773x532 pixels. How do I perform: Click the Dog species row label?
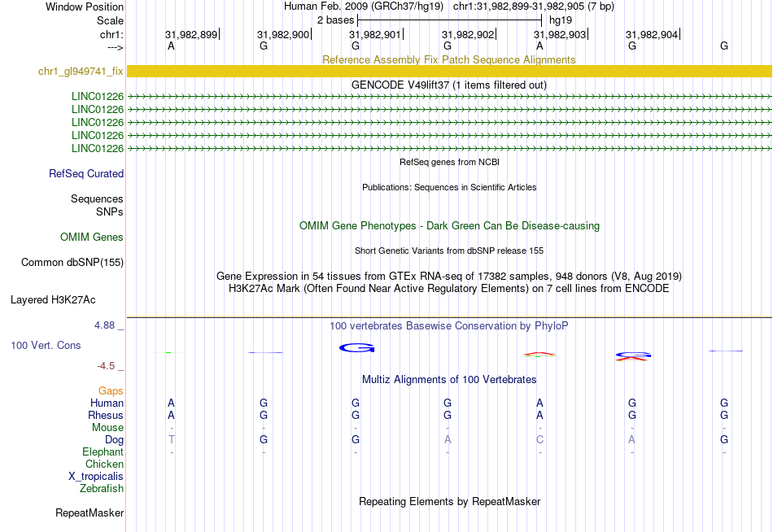(114, 440)
